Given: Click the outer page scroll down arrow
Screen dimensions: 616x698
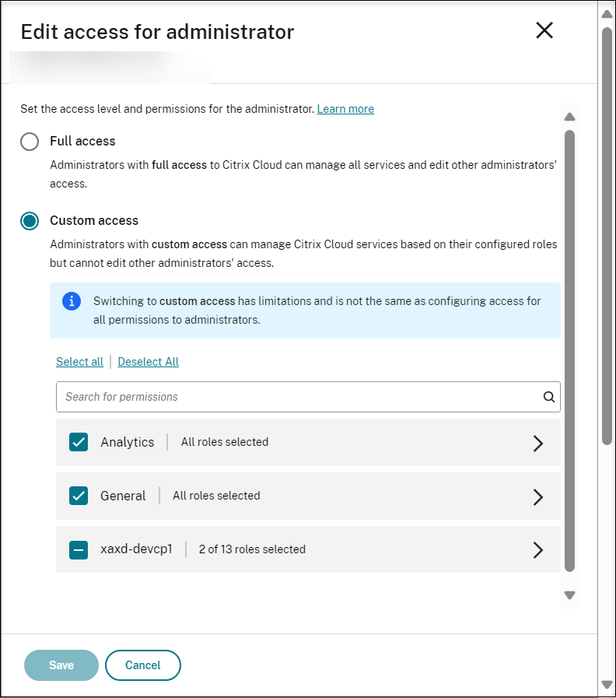Looking at the screenshot, I should click(x=607, y=685).
